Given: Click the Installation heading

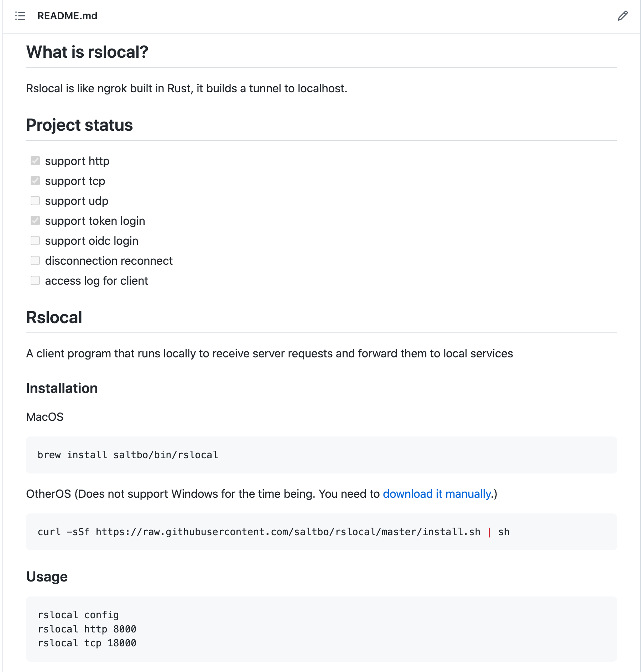Looking at the screenshot, I should click(x=62, y=388).
